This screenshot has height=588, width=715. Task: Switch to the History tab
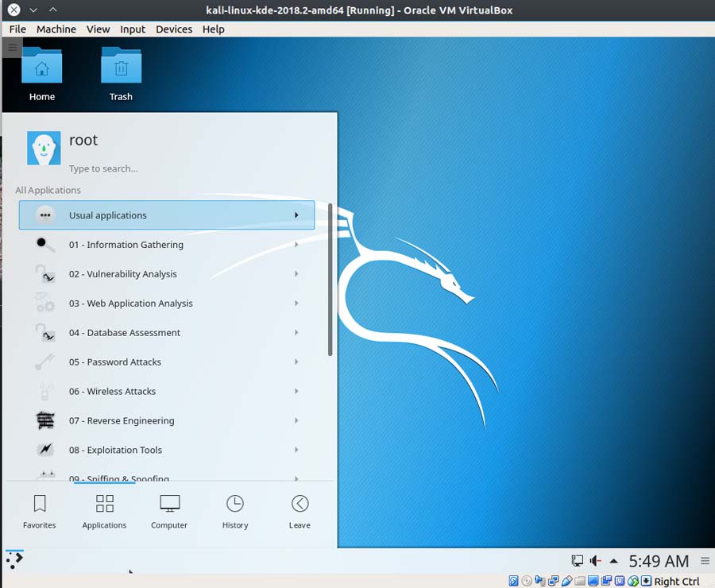(235, 511)
